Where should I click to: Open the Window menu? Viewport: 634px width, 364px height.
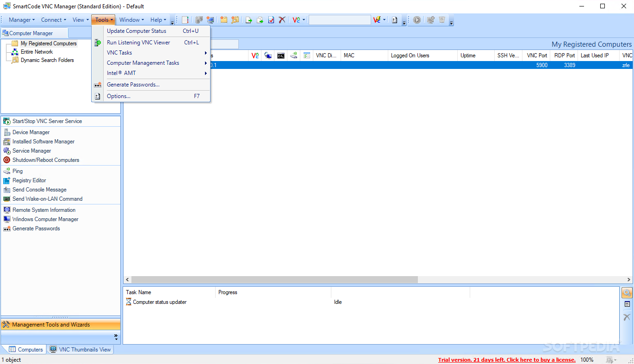[x=131, y=20]
